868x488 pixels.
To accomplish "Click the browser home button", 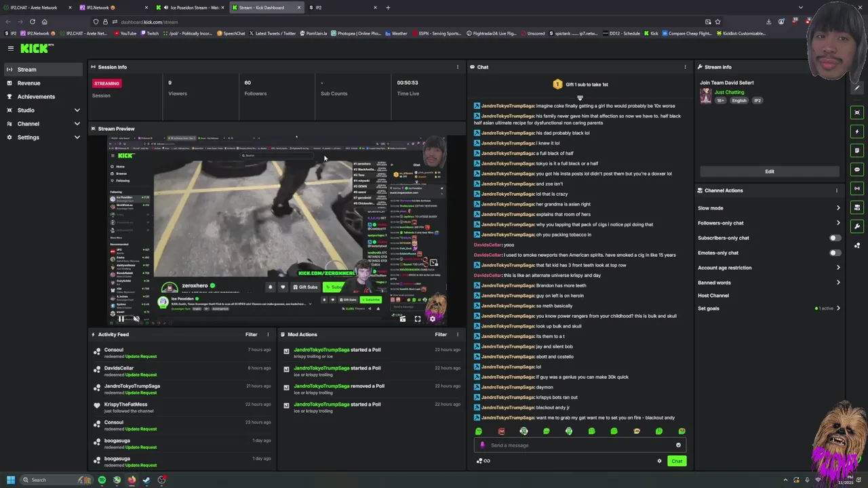I will tap(45, 22).
